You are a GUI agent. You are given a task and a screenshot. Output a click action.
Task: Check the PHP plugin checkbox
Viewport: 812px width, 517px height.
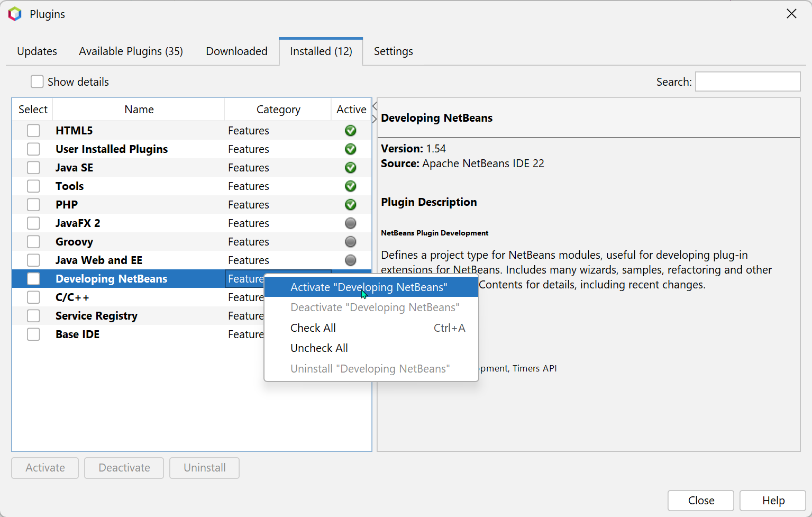click(x=33, y=205)
